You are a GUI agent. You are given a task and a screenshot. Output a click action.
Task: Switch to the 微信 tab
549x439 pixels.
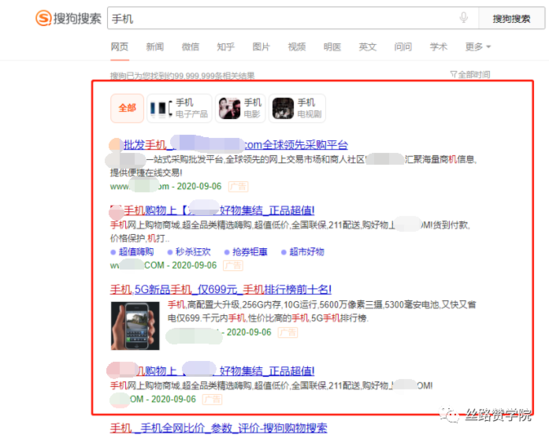[x=190, y=47]
